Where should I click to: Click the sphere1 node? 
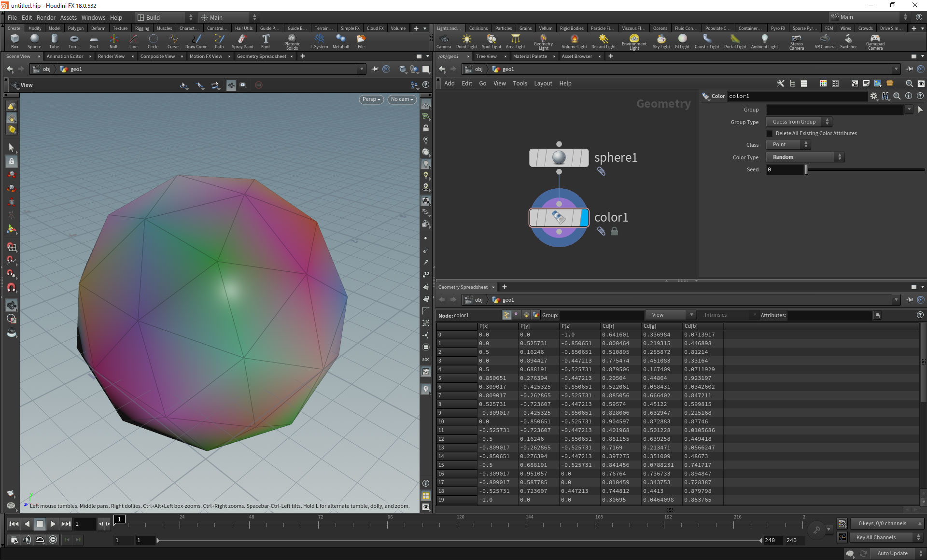tap(559, 158)
